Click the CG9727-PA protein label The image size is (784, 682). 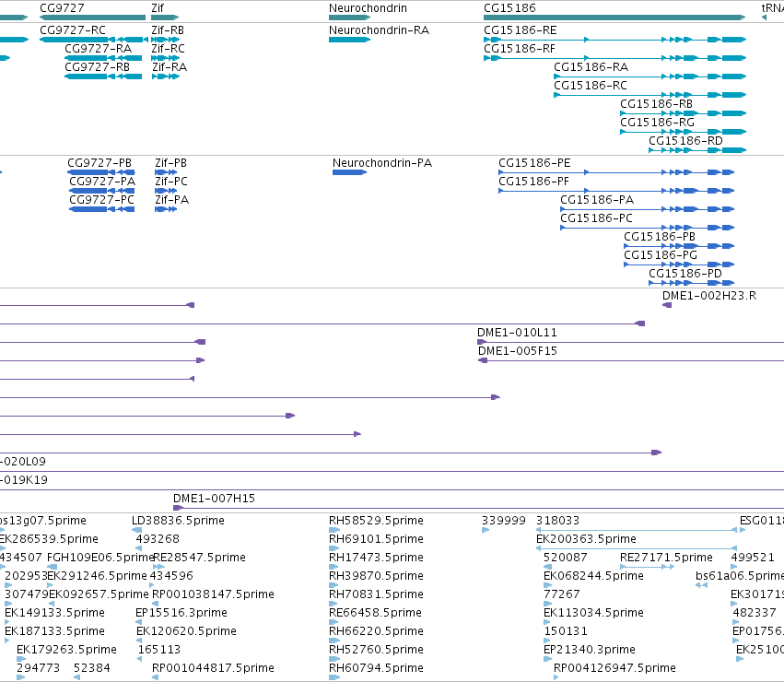click(x=102, y=182)
